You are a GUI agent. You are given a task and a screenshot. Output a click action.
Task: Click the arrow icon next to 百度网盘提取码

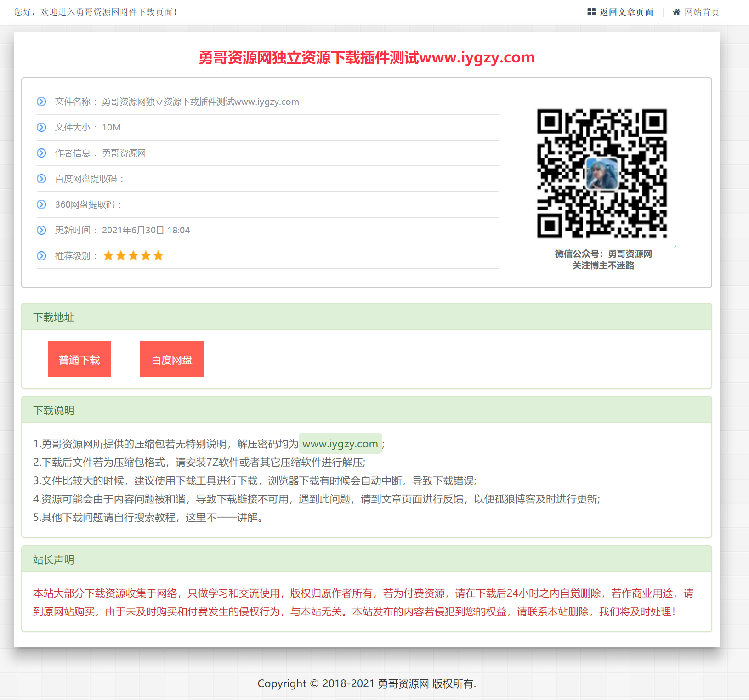pos(41,179)
